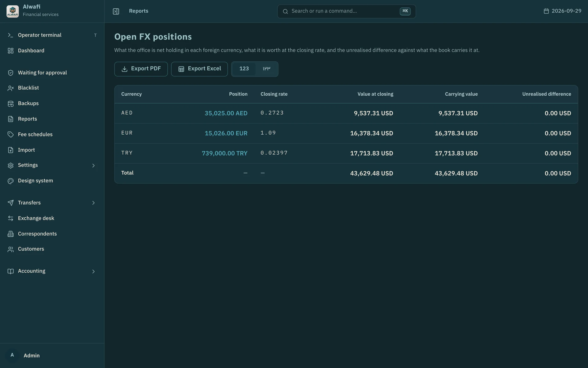The image size is (588, 368).
Task: Click the Operator terminal prompt icon
Action: [x=10, y=35]
